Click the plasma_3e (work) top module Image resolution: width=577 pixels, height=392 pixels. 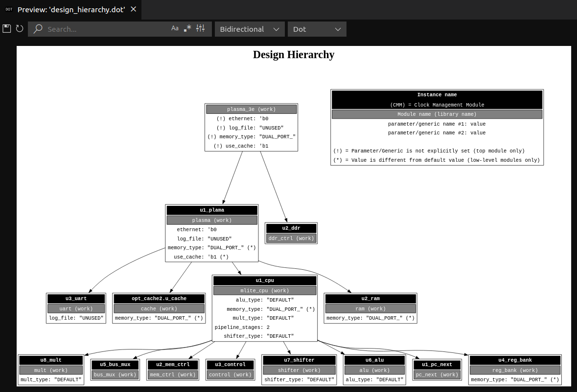pyautogui.click(x=251, y=109)
